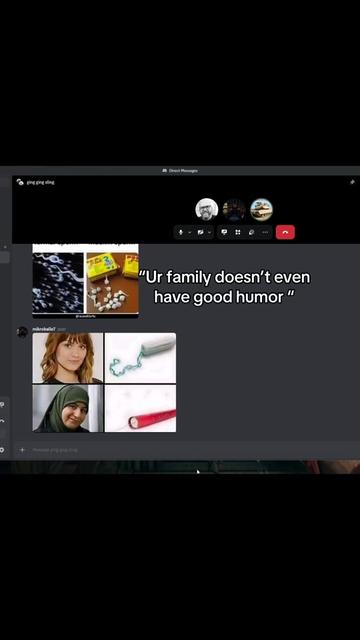The image size is (360, 640).
Task: Click the sender username above image grid
Action: pyautogui.click(x=44, y=329)
